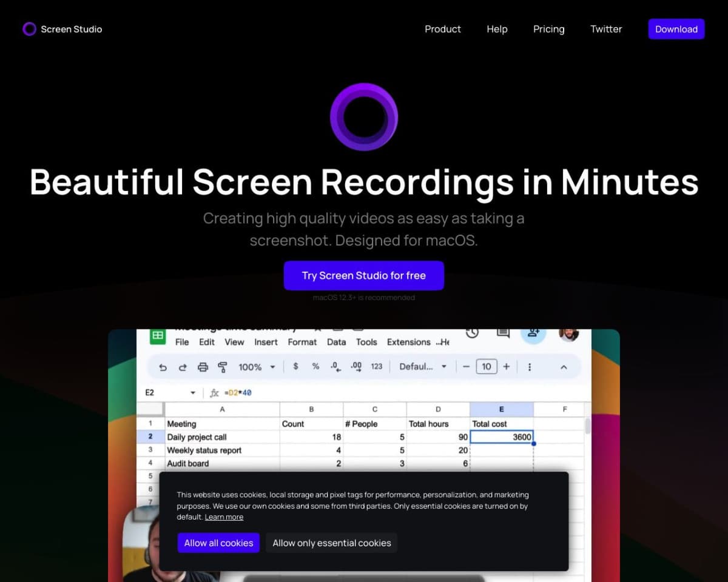Click the user avatar in Sheets header
Screen dimensions: 728x582
568,335
